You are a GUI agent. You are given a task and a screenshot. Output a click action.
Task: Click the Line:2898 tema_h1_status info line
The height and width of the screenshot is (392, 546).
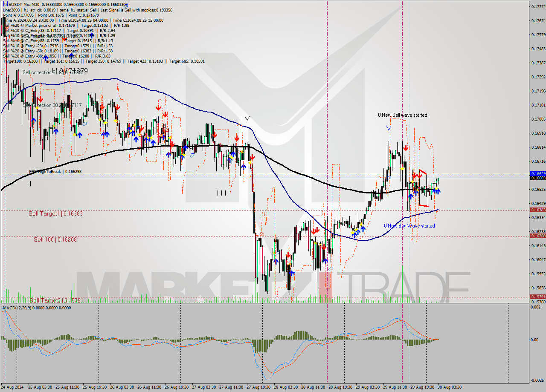coord(87,10)
